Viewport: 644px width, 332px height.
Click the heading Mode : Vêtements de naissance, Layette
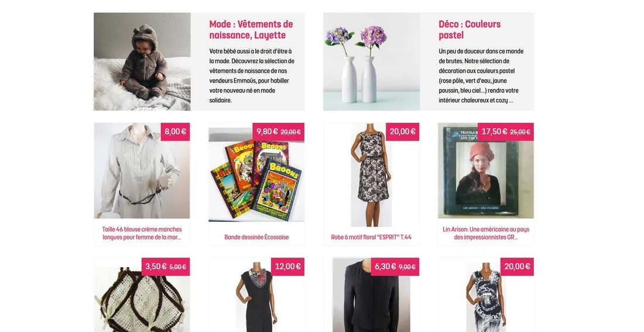tap(251, 30)
